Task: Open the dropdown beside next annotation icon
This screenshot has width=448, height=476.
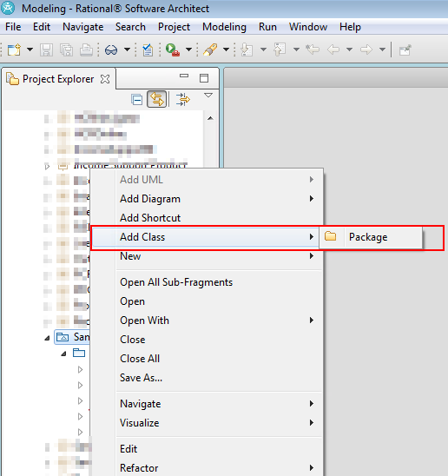Action: coord(263,50)
